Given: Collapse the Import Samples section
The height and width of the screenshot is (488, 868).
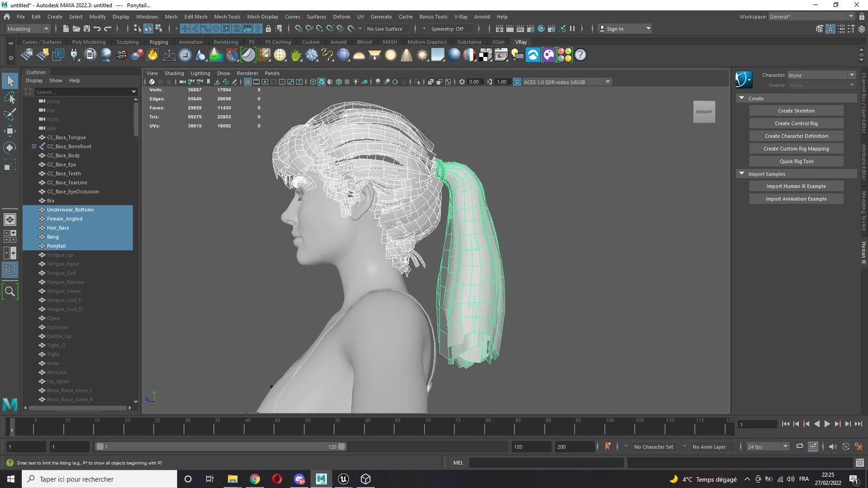Looking at the screenshot, I should pos(742,174).
